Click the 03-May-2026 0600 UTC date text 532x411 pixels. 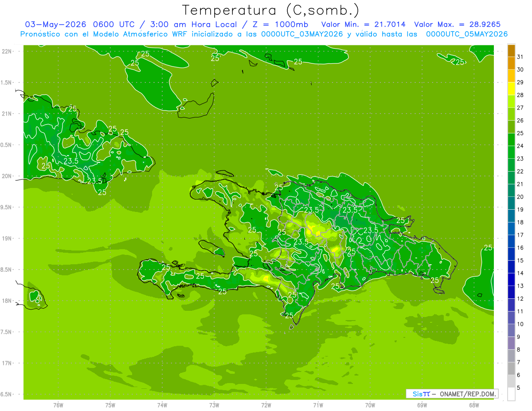coord(80,24)
